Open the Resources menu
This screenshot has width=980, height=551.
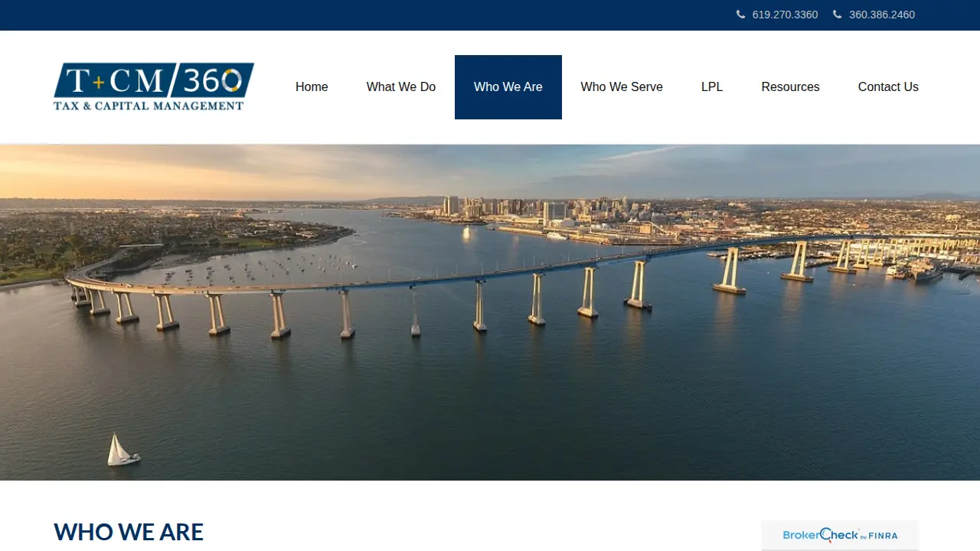790,87
